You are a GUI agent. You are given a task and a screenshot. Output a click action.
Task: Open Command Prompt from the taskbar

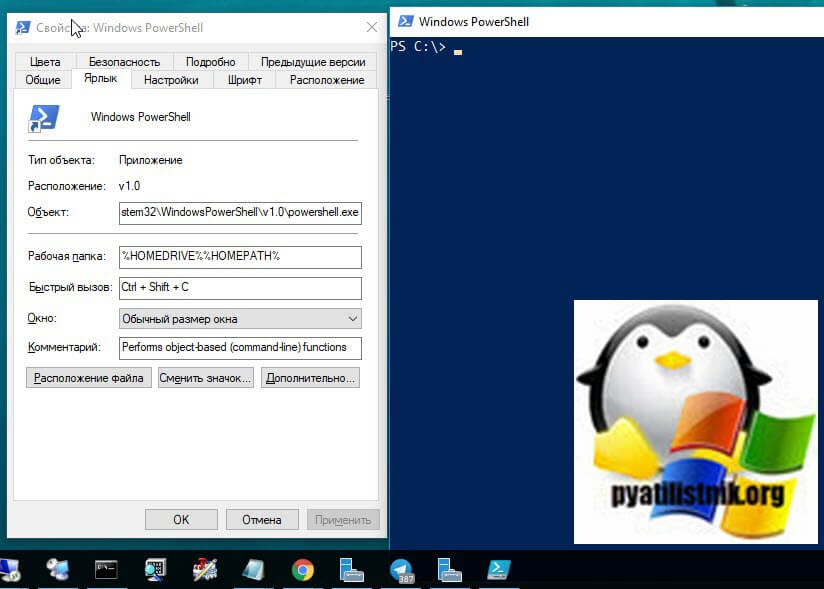107,570
